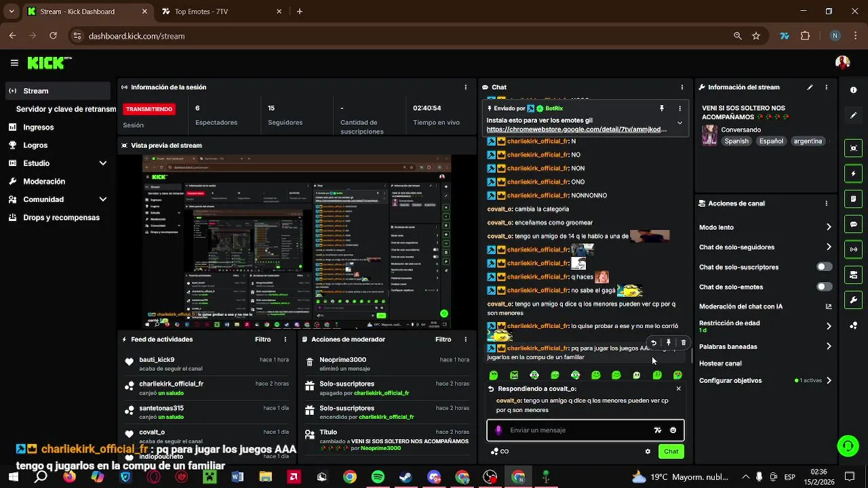Edit stream info with the pencil icon

[810, 87]
